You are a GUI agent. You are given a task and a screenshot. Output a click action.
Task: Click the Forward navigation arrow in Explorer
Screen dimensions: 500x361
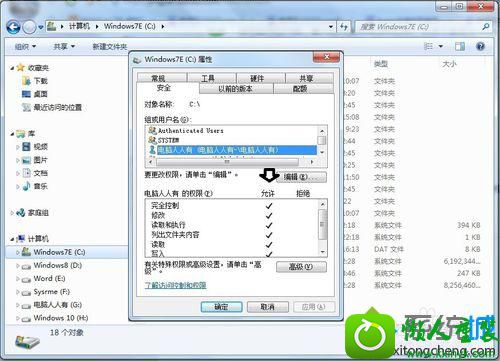point(29,27)
